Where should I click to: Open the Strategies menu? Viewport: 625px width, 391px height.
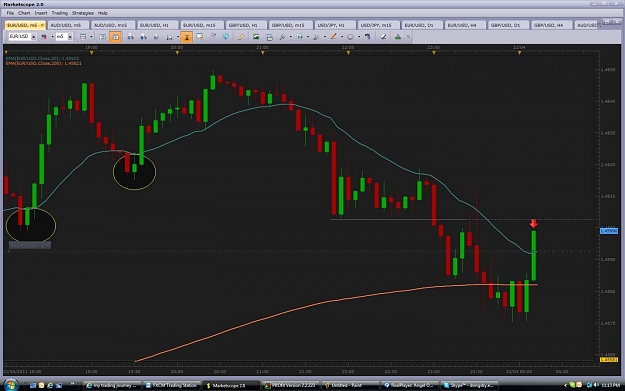[x=83, y=13]
